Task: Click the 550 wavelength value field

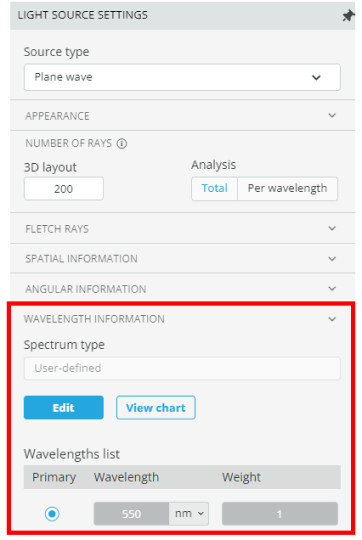Action: [131, 514]
